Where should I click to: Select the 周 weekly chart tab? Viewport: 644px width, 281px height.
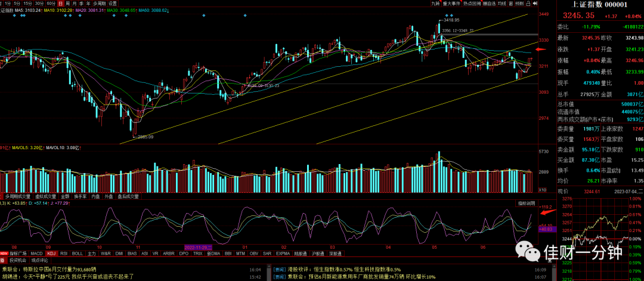pos(67,4)
